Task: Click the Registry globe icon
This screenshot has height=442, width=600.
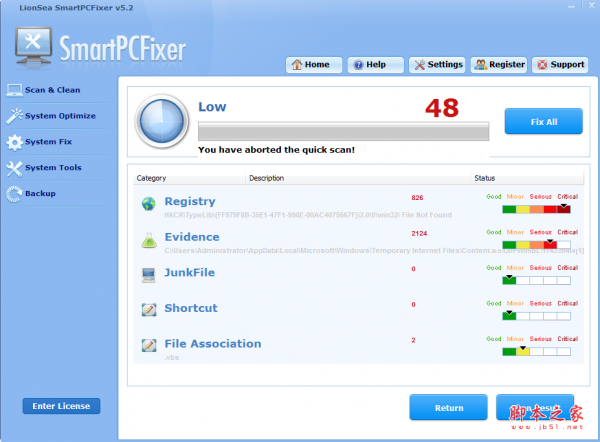Action: tap(148, 204)
